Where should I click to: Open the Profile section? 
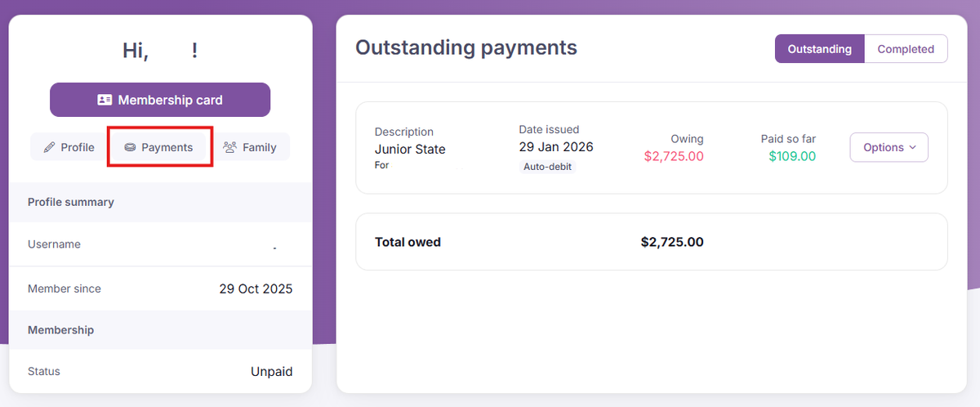point(69,147)
